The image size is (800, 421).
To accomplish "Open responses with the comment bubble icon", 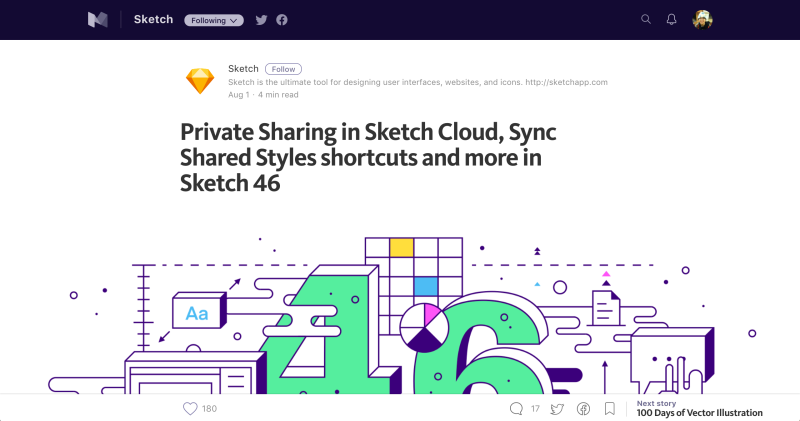I will tap(516, 408).
